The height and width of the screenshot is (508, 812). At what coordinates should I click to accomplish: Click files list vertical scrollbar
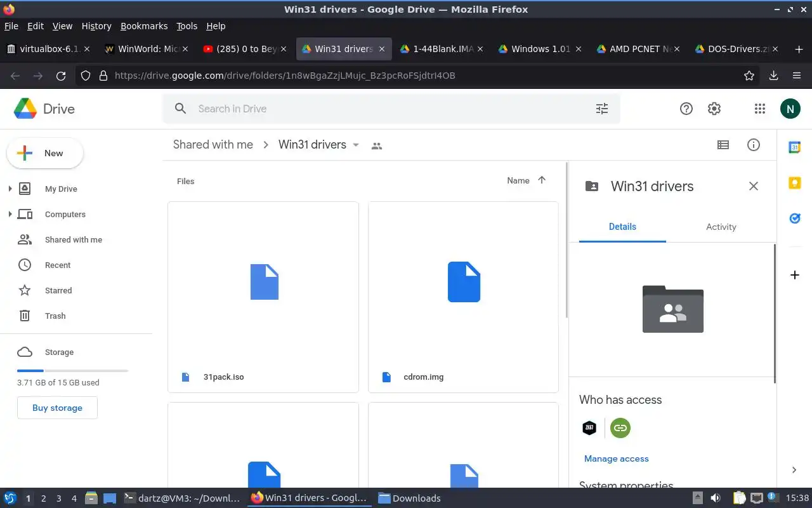point(566,241)
